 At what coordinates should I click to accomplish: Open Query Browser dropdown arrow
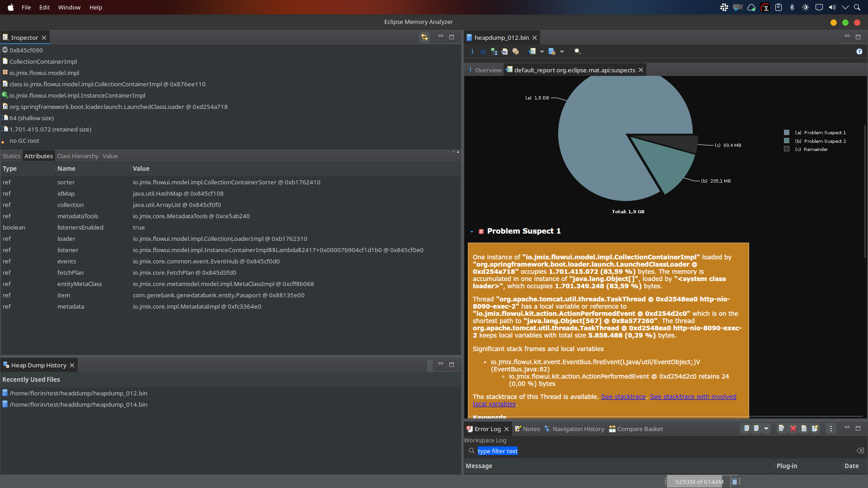562,52
